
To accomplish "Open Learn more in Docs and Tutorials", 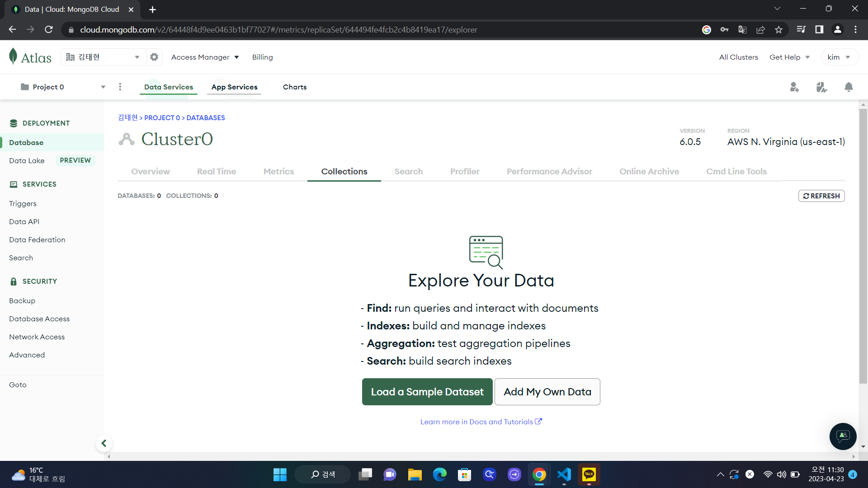I will tap(481, 422).
